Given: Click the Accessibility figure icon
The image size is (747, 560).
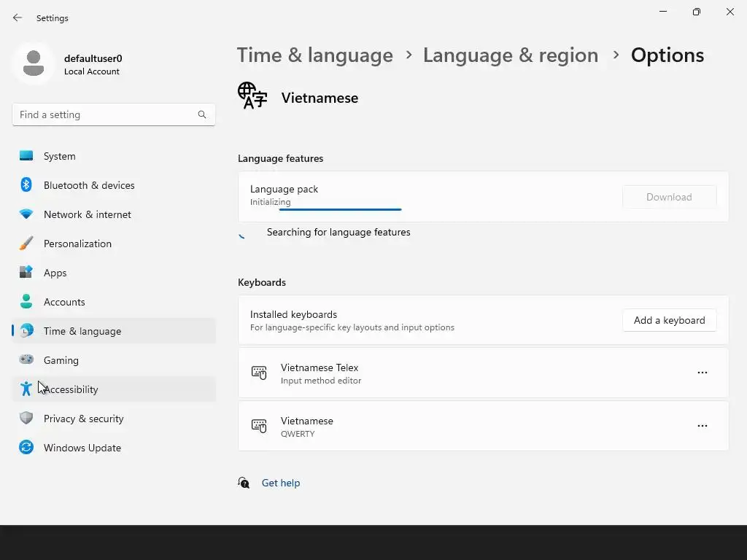Looking at the screenshot, I should pos(26,389).
